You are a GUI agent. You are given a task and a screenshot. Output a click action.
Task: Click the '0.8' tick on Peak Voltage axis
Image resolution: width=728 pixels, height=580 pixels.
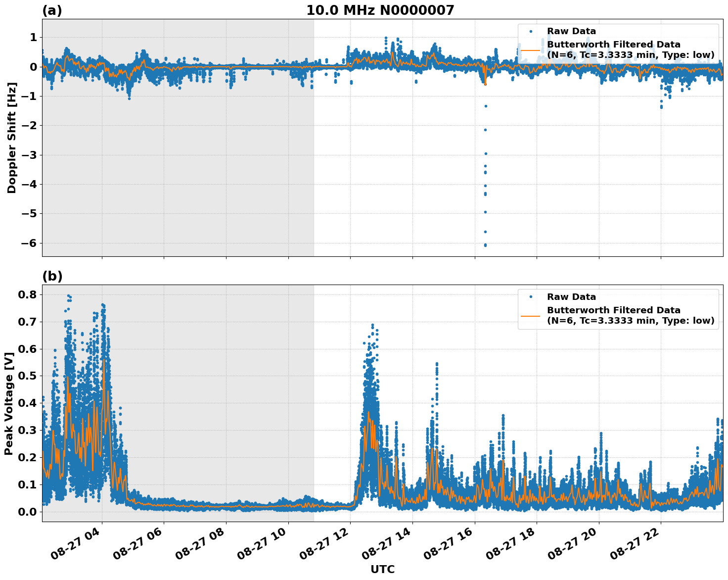28,294
